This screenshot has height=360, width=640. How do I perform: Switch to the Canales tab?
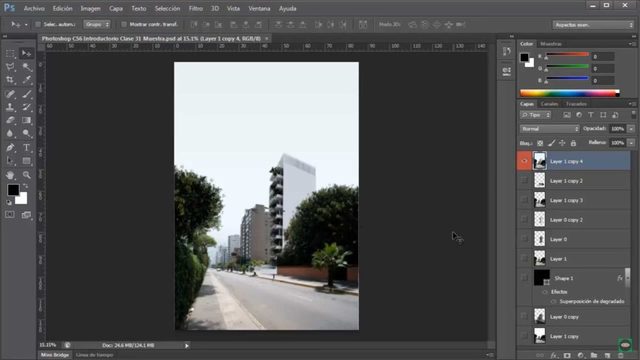pyautogui.click(x=549, y=104)
